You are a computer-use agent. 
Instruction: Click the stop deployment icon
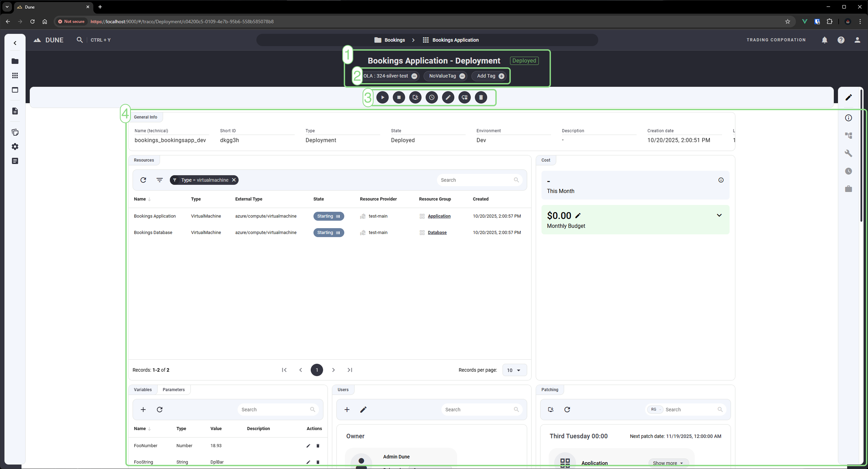[x=399, y=97]
